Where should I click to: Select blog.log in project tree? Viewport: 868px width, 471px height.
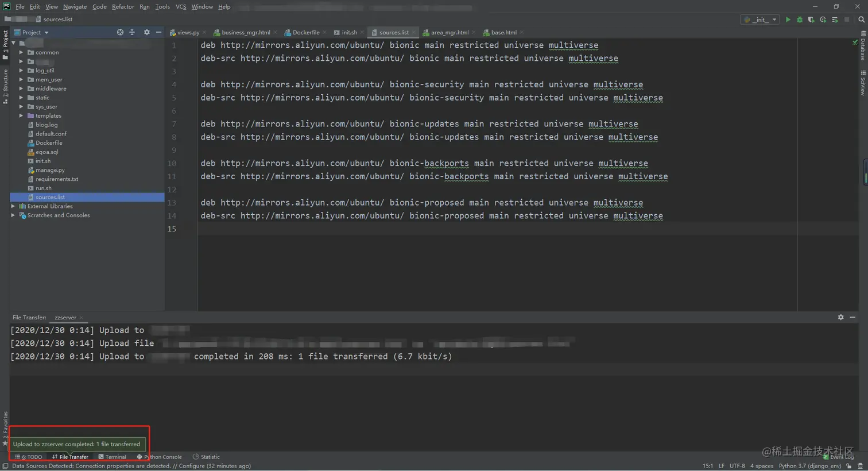[x=46, y=125]
